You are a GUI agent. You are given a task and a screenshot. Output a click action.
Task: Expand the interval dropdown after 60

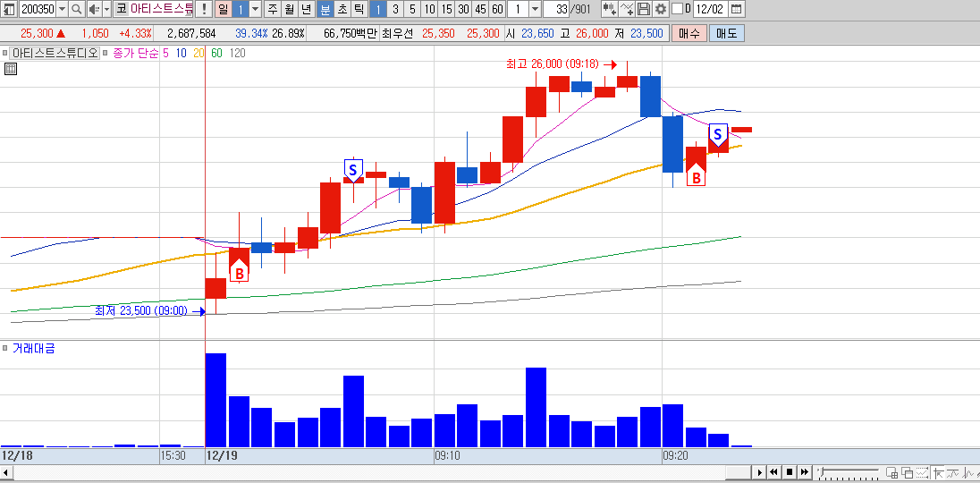click(x=535, y=9)
